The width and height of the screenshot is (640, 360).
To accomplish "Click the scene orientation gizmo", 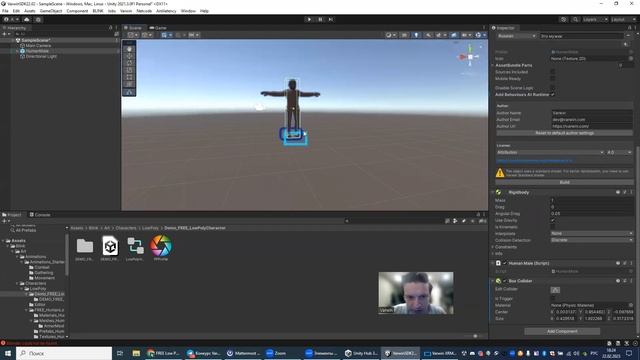I will 470,57.
